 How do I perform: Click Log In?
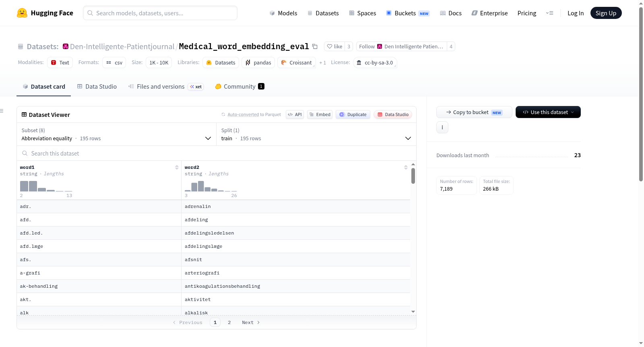click(576, 13)
